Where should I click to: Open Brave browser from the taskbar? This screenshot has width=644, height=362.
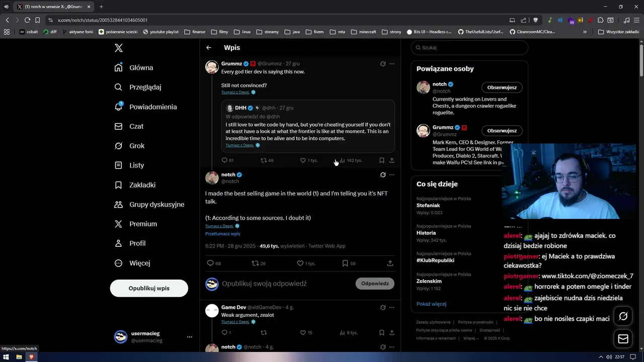tap(31, 357)
